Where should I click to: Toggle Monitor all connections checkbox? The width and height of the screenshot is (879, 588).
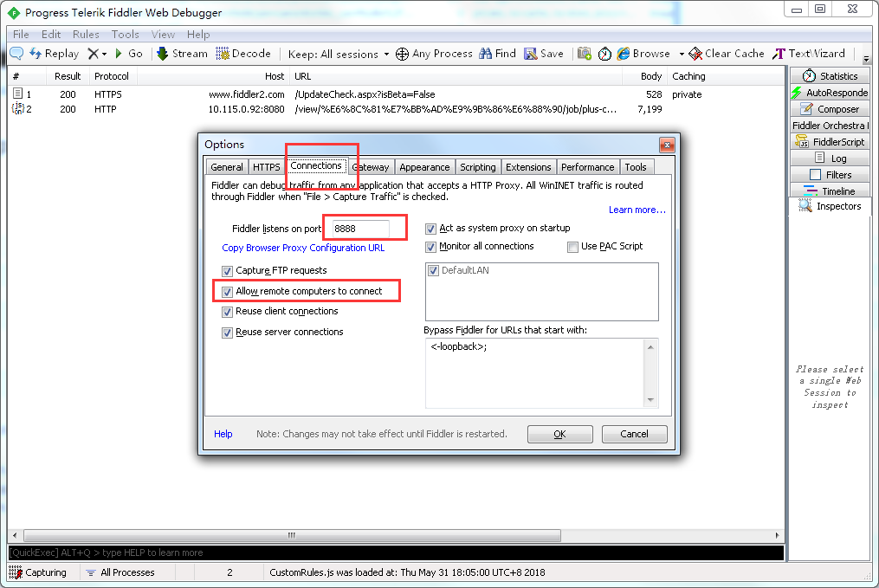click(430, 247)
